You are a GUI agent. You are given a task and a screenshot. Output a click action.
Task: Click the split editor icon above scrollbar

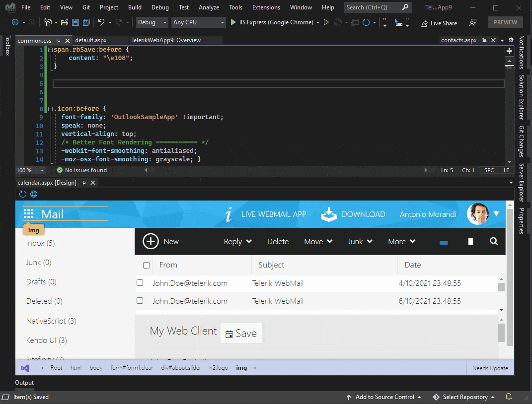tap(509, 51)
